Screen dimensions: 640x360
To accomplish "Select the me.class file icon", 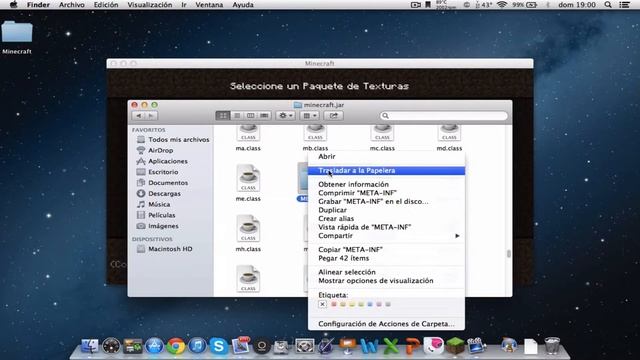I will coord(248,178).
